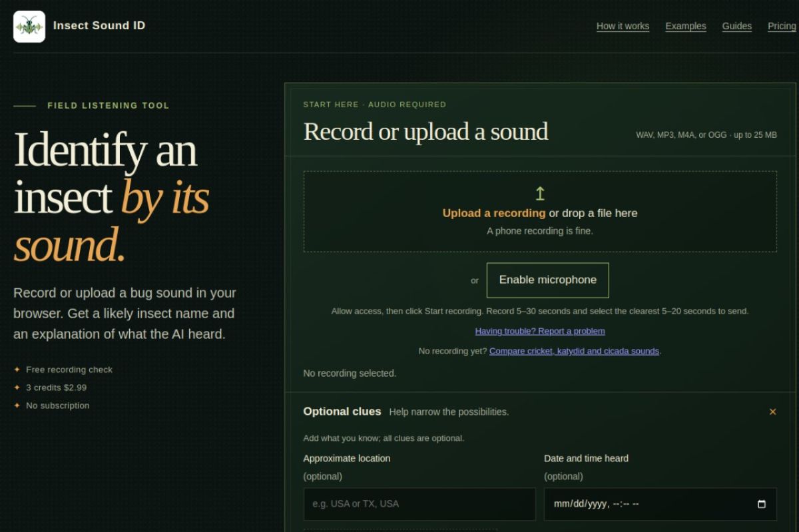The image size is (799, 532).
Task: Click the Optional clues heading
Action: (x=342, y=411)
